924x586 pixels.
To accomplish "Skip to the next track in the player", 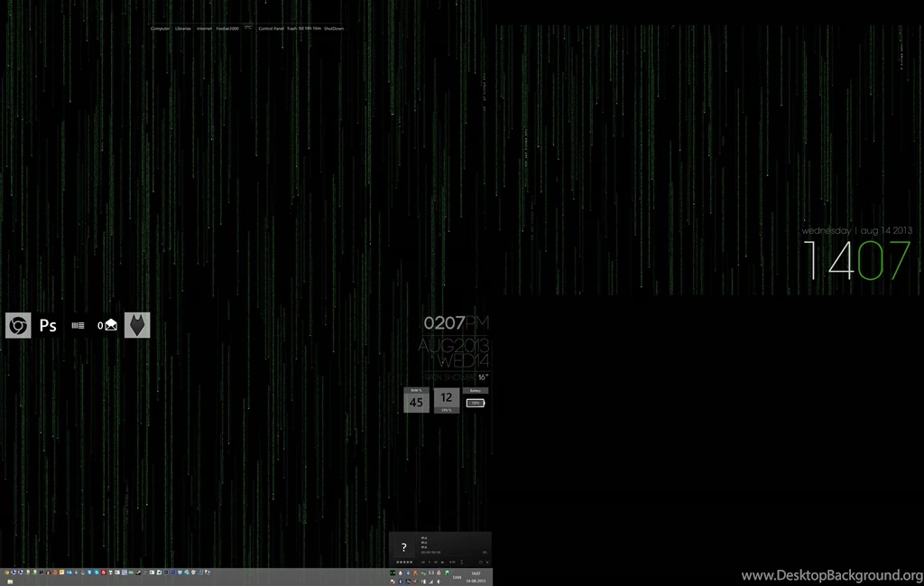I will point(436,562).
